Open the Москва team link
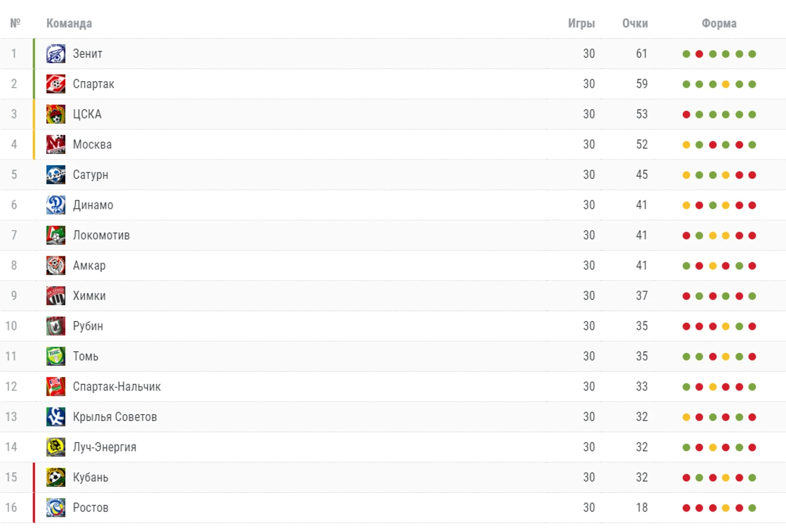This screenshot has width=786, height=532. pyautogui.click(x=92, y=144)
